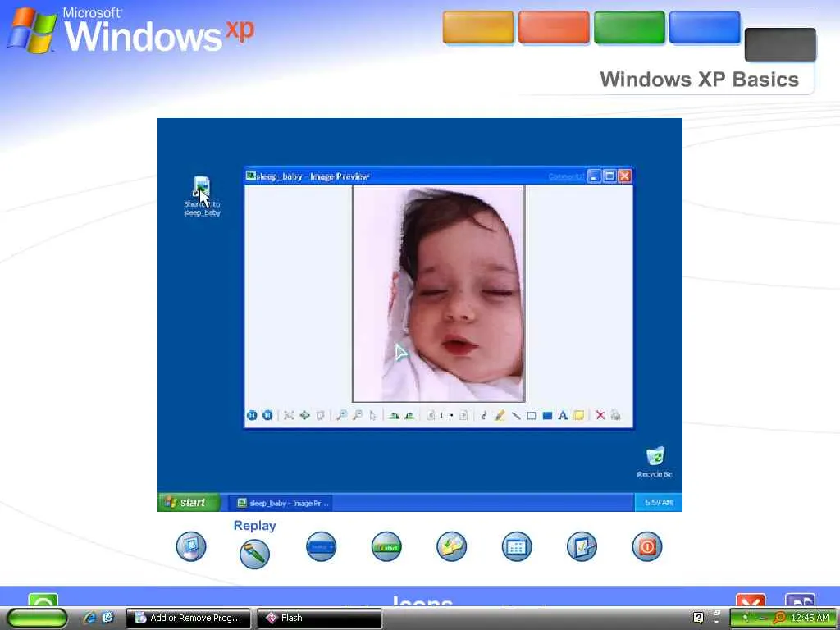Click the dark gray top navigation tab
The width and height of the screenshot is (840, 630).
point(780,44)
